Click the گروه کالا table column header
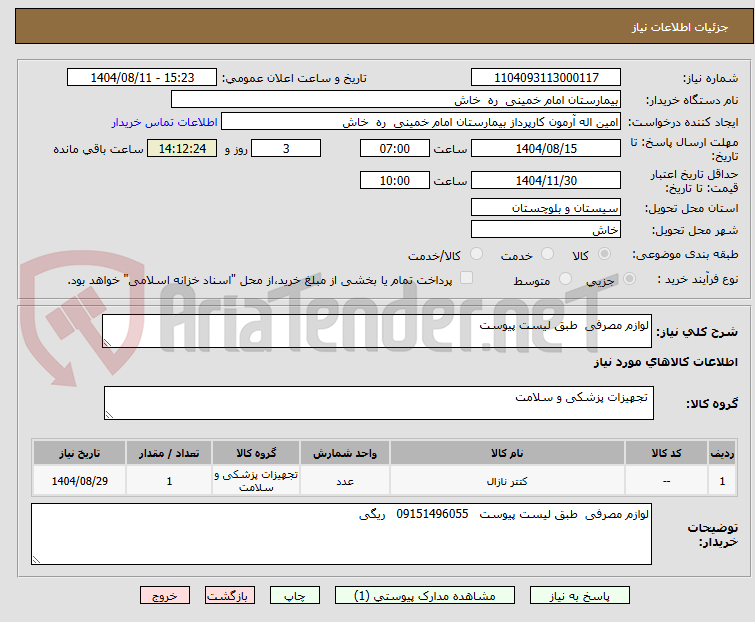Screen dimensions: 755x622 (x=256, y=453)
